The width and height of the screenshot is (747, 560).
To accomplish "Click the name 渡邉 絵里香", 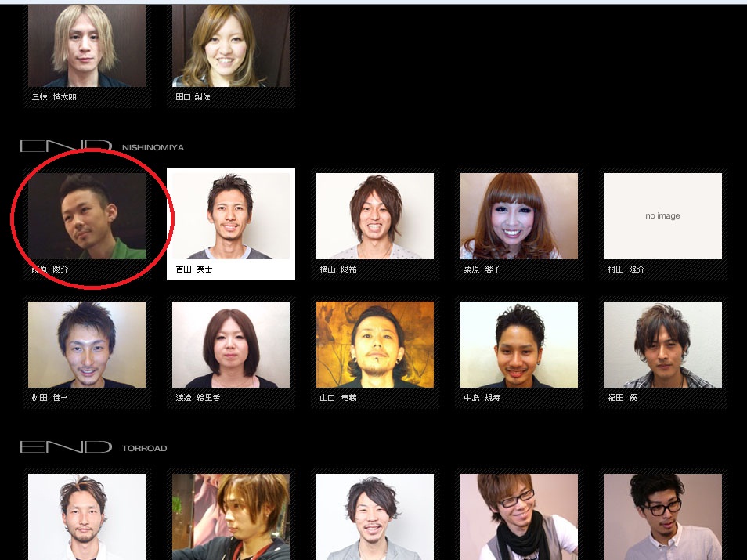I will click(x=197, y=397).
